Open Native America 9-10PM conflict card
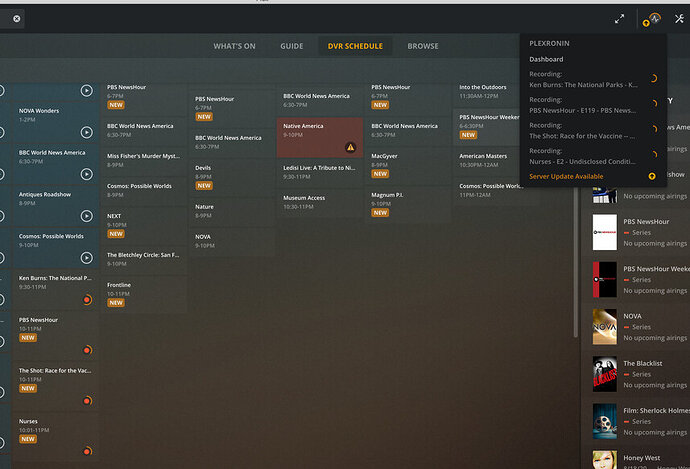The width and height of the screenshot is (690, 469). (320, 137)
